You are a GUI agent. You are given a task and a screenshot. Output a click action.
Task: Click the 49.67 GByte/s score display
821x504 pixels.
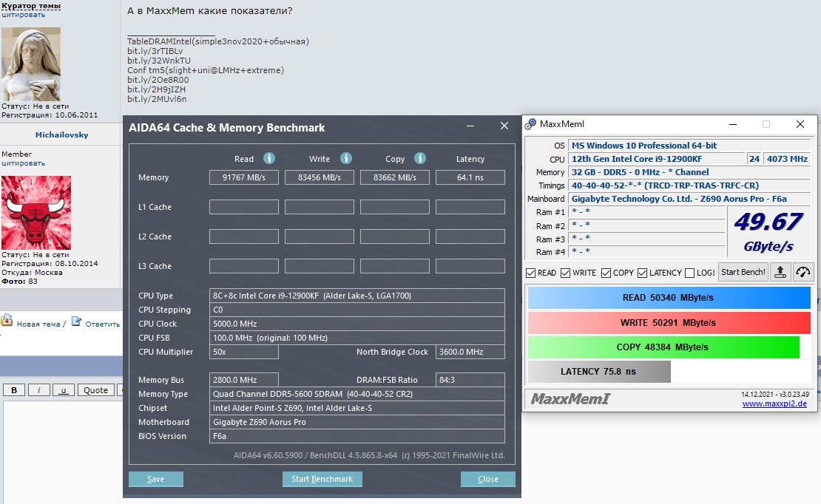(768, 232)
